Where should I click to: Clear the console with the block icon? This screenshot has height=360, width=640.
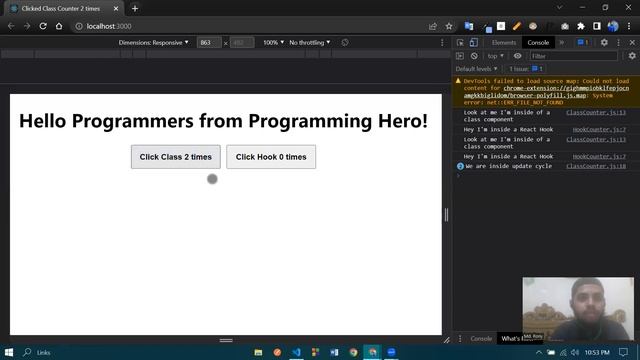(x=474, y=56)
